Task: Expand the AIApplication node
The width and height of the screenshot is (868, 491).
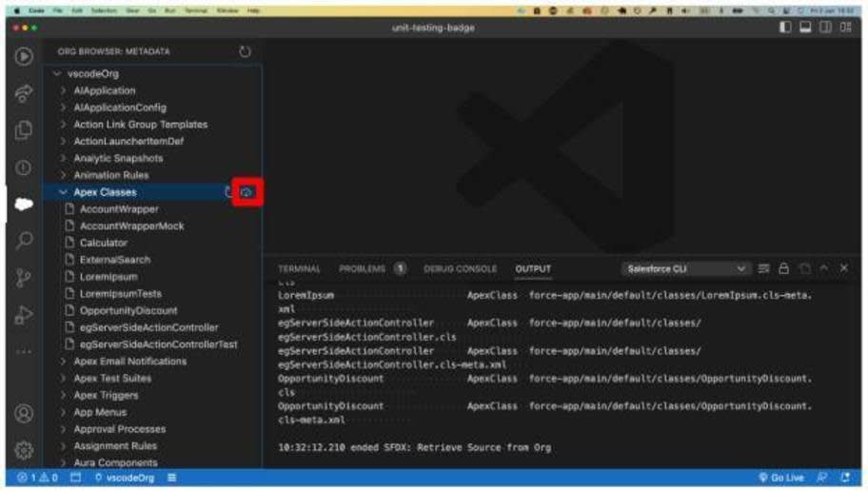Action: tap(63, 90)
